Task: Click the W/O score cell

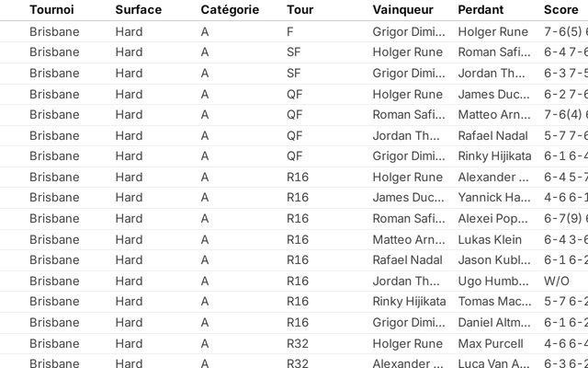Action: coord(557,281)
